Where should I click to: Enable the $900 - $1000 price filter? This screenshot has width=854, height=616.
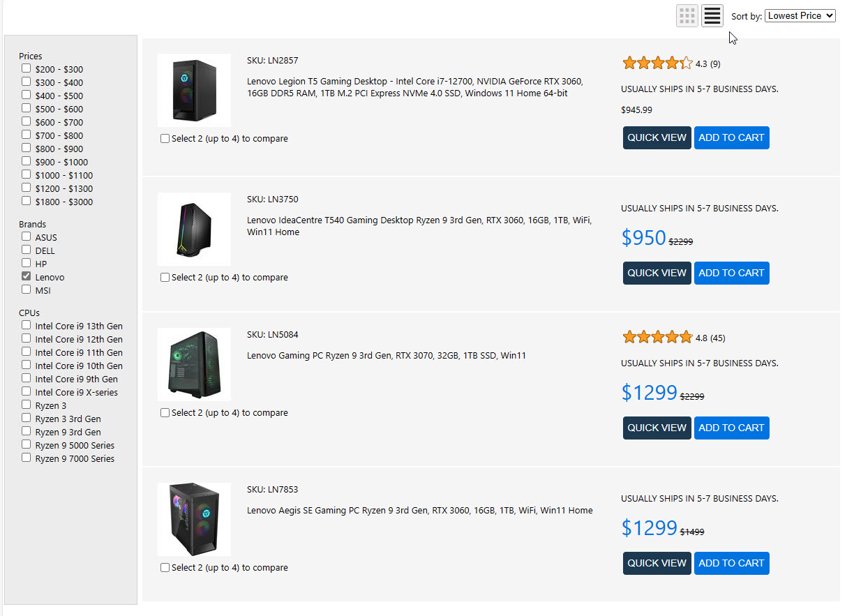pos(27,161)
